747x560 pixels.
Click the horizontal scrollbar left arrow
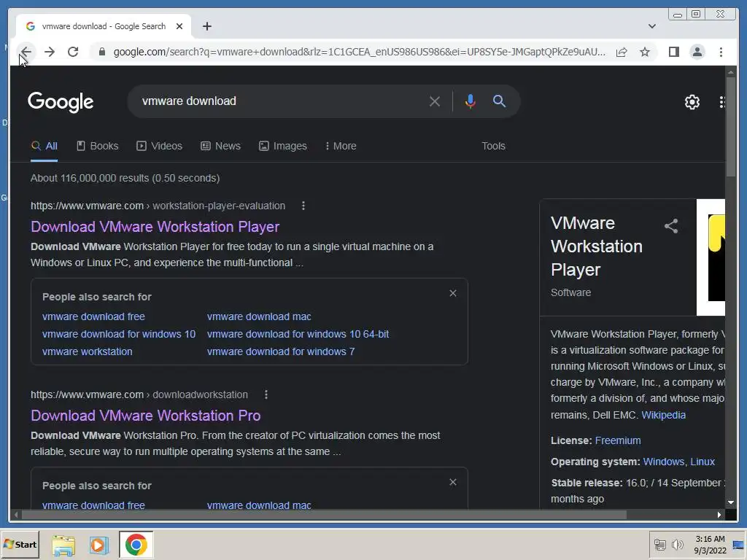tap(16, 515)
